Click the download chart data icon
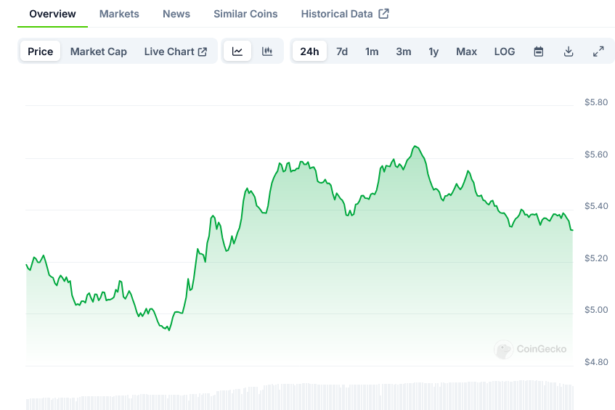Image resolution: width=615 pixels, height=410 pixels. coord(568,51)
